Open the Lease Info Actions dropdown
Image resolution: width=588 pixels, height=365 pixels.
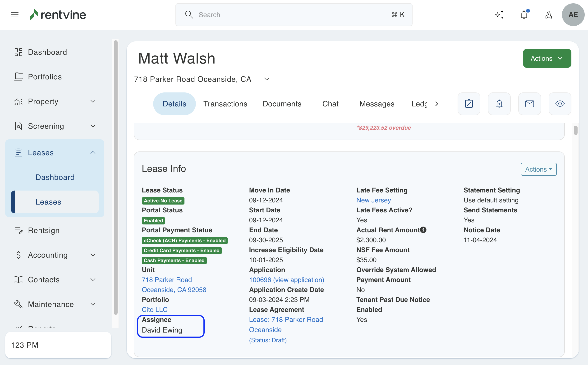point(538,169)
